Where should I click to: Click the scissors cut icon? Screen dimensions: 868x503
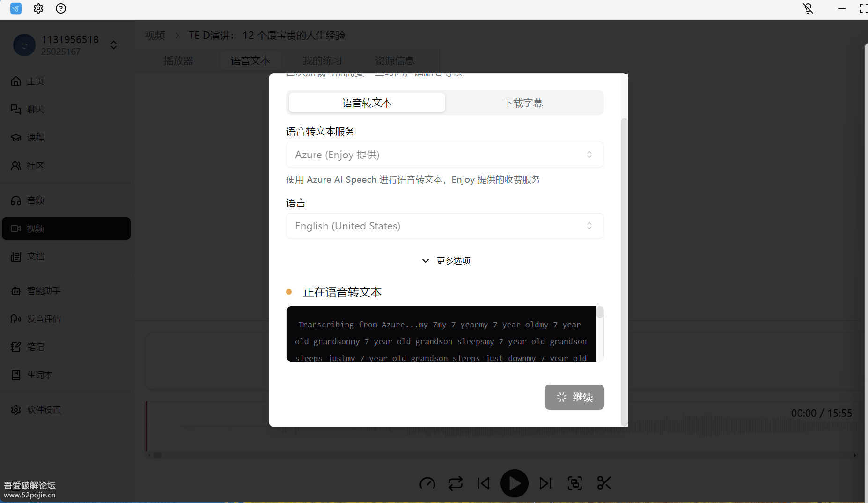(604, 483)
